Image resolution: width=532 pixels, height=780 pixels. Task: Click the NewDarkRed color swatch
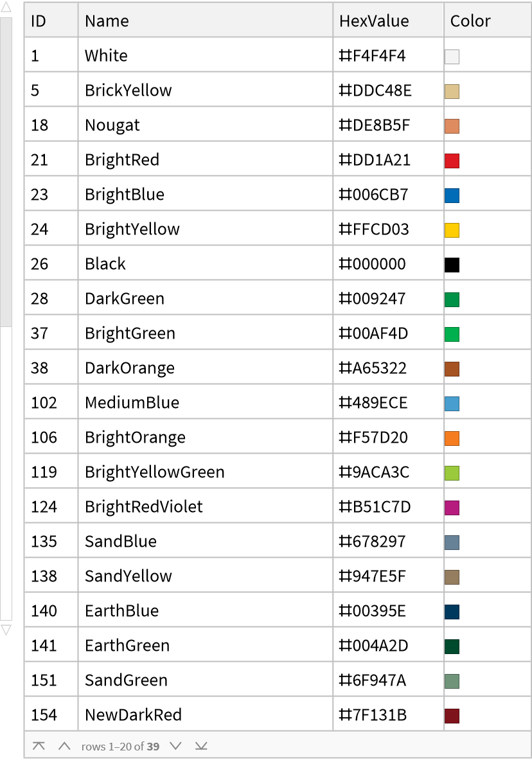click(452, 716)
